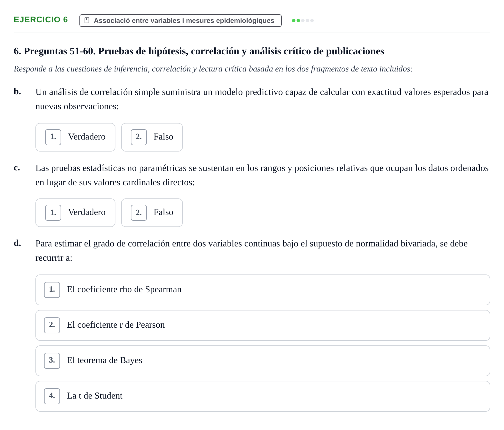This screenshot has height=430, width=504.
Task: Click question c text about 'pruebas estadísticas no paramétricas'
Action: 262,175
